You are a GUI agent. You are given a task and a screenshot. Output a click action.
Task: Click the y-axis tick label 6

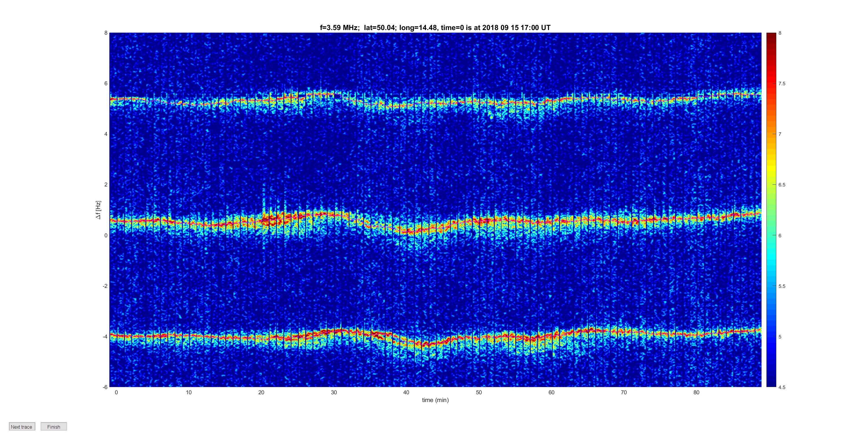106,84
